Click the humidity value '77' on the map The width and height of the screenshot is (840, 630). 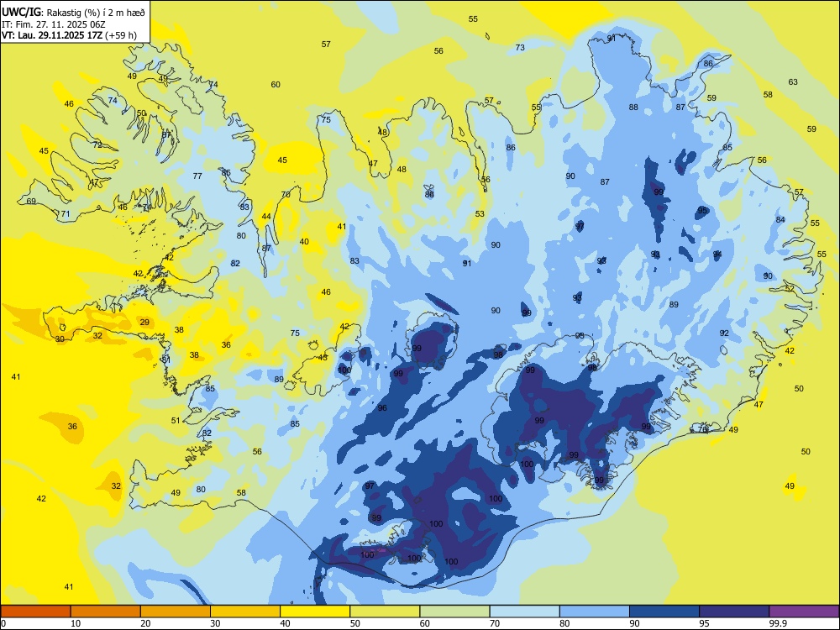197,176
